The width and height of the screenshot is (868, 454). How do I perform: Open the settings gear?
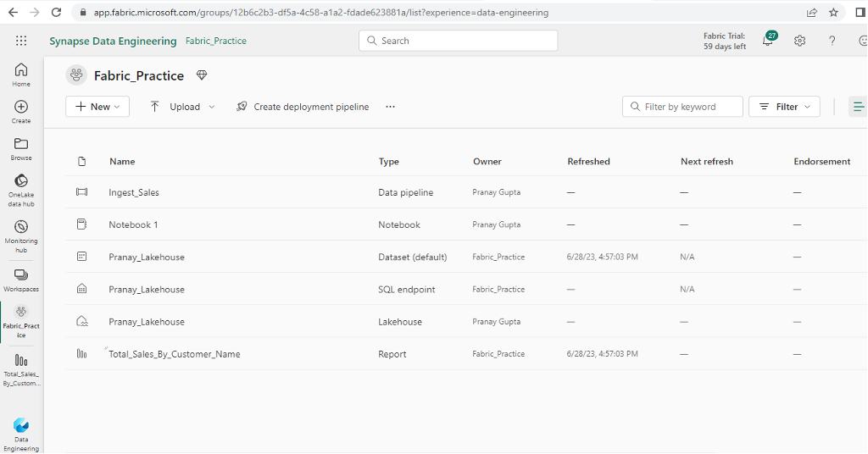[799, 41]
